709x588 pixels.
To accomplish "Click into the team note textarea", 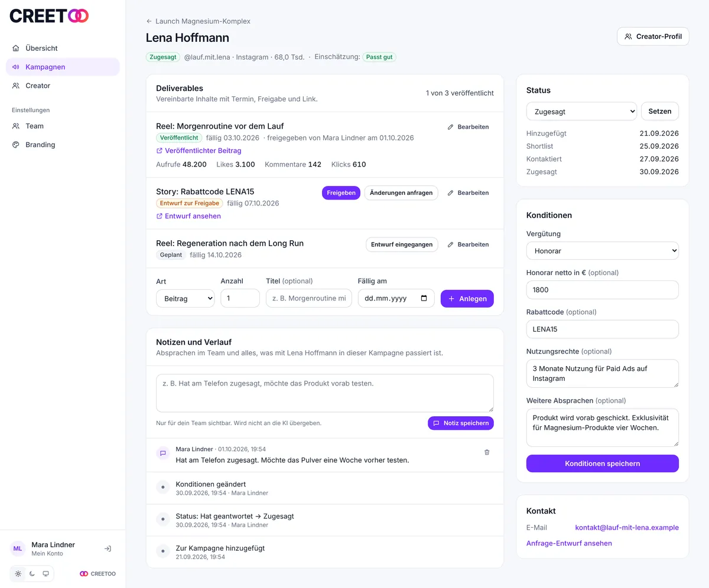I will [x=325, y=393].
